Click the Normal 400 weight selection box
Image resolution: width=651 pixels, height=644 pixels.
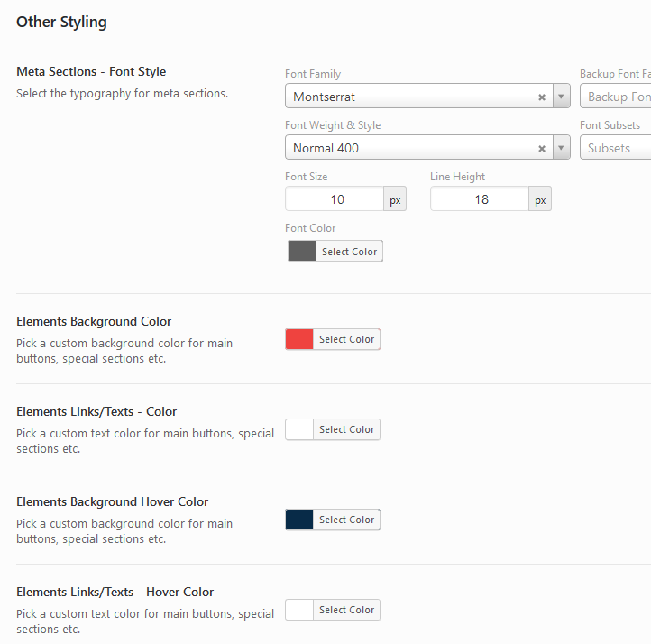(410, 148)
